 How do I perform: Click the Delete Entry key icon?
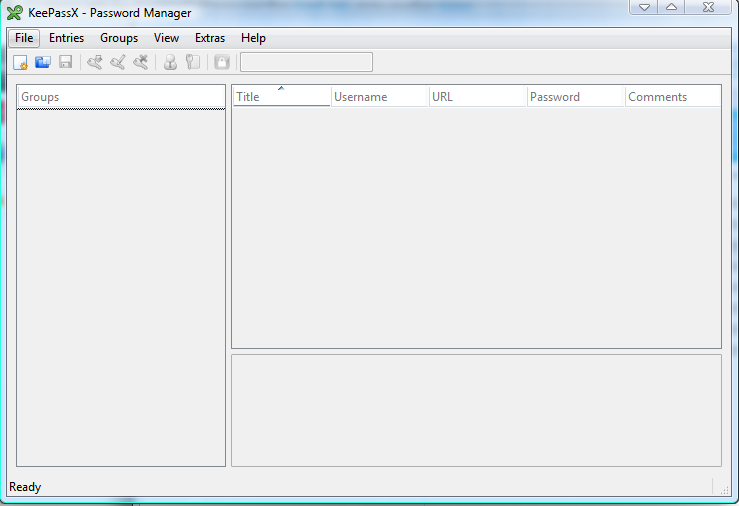(x=140, y=62)
